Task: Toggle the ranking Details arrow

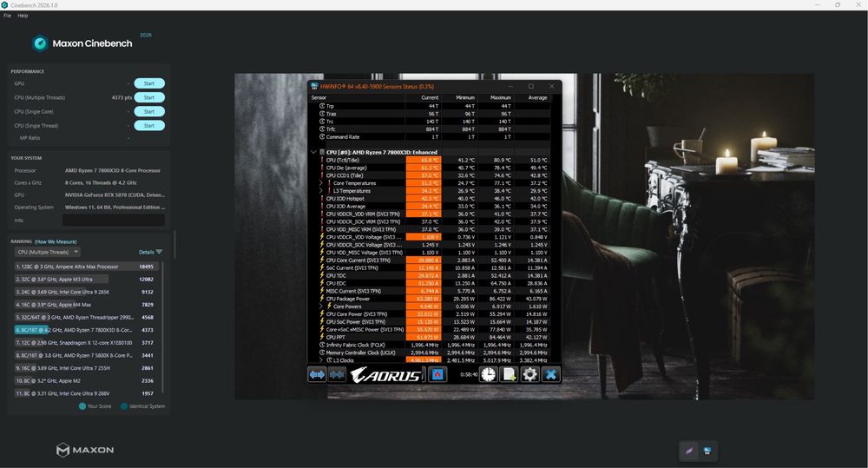Action: click(x=159, y=252)
